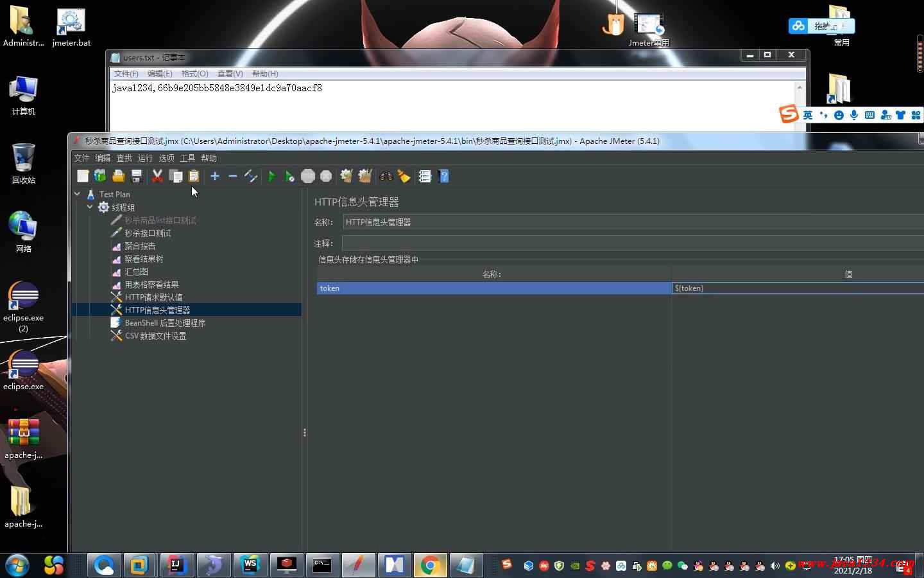The image size is (924, 578).
Task: Open 查看 menu in the Notepad window
Action: coord(230,74)
